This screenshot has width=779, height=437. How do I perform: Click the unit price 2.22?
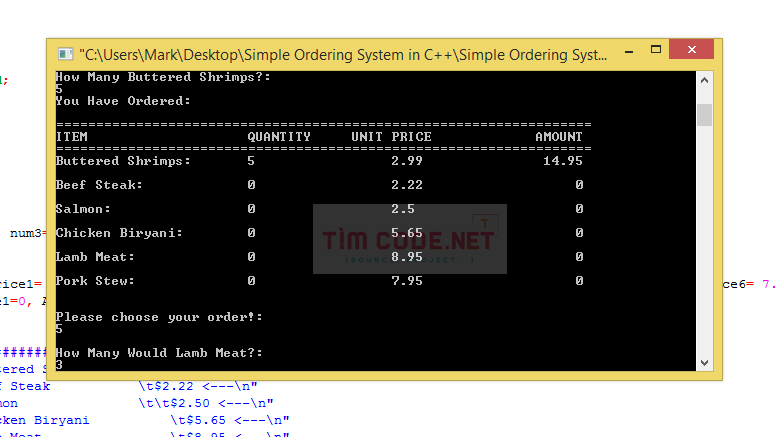pyautogui.click(x=406, y=185)
